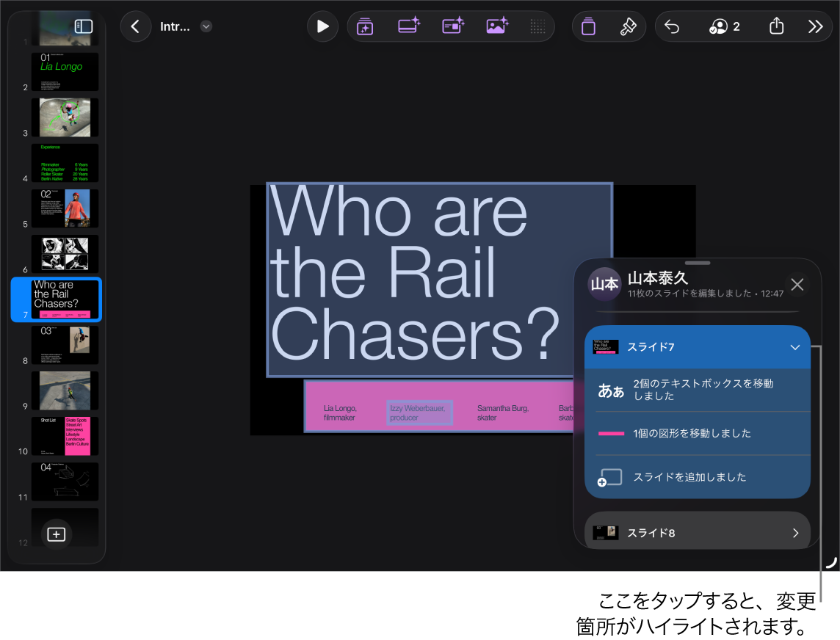Open the collaboration panel showing 2 participants
Image resolution: width=840 pixels, height=640 pixels.
tap(723, 26)
